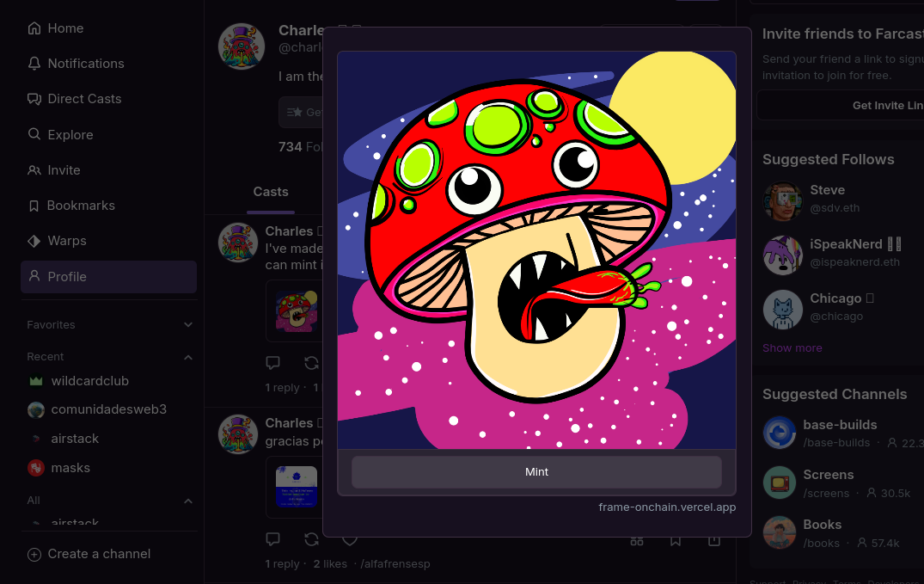
Task: Bookmark the gracias cast
Action: click(676, 540)
